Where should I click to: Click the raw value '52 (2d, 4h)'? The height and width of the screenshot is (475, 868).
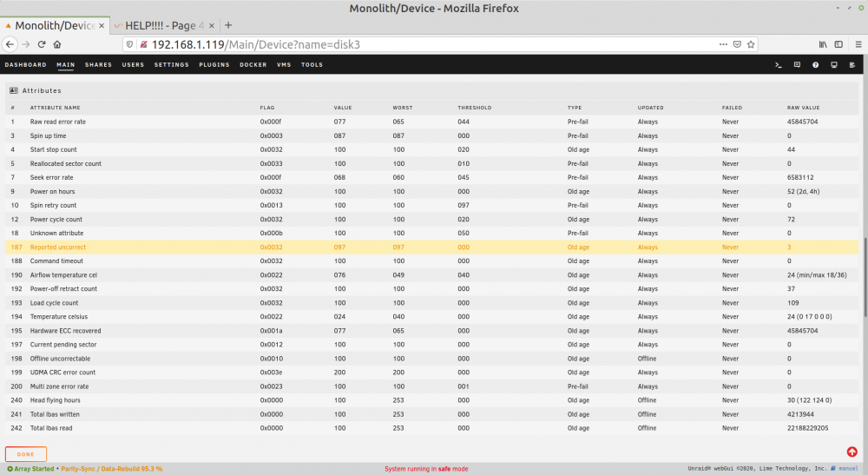803,192
